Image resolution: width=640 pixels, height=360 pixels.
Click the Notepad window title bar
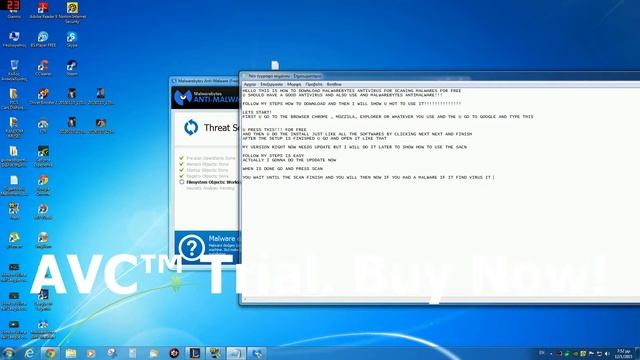[x=440, y=76]
